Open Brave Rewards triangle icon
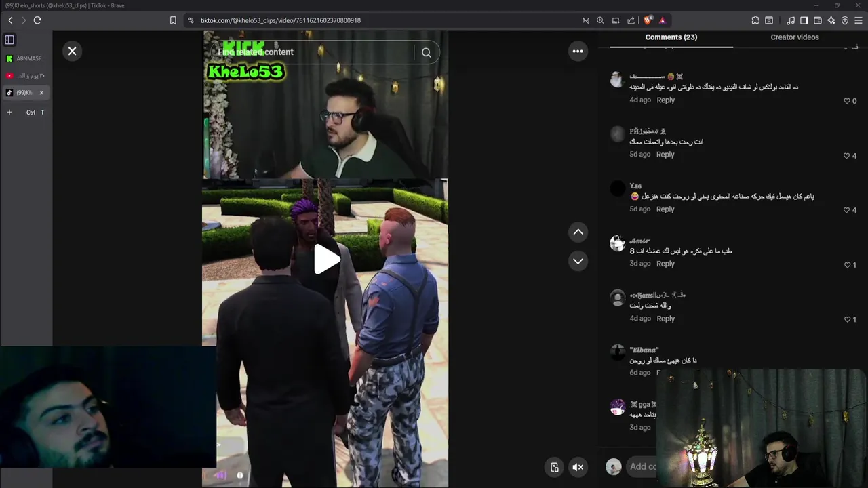 pyautogui.click(x=663, y=20)
